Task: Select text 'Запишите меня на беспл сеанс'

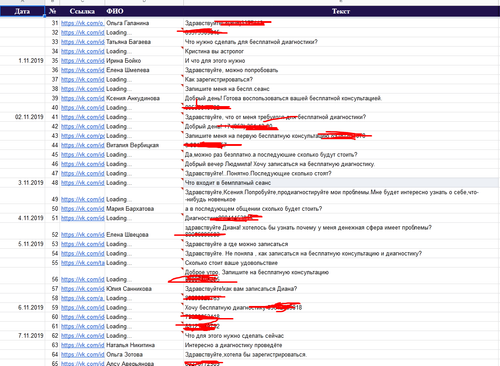Action: point(227,89)
